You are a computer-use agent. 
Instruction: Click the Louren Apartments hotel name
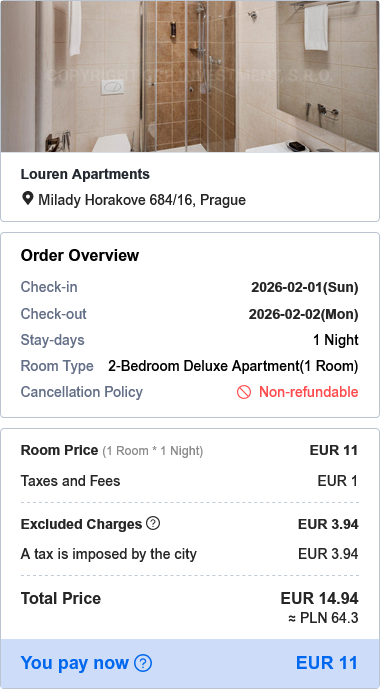coord(85,174)
